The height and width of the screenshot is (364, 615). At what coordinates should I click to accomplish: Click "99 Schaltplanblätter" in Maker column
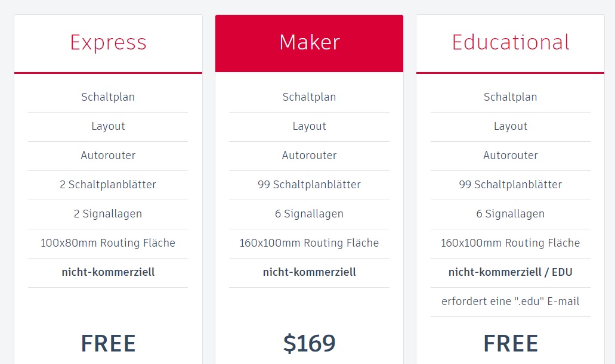(x=309, y=185)
